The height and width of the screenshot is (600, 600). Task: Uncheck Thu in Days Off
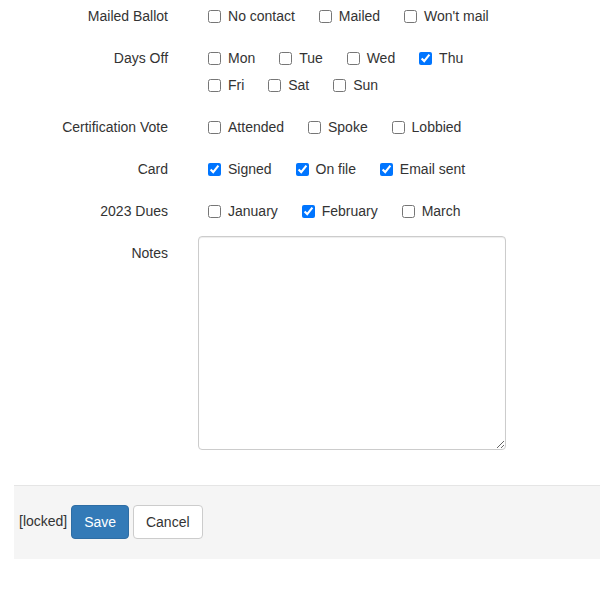pyautogui.click(x=426, y=59)
